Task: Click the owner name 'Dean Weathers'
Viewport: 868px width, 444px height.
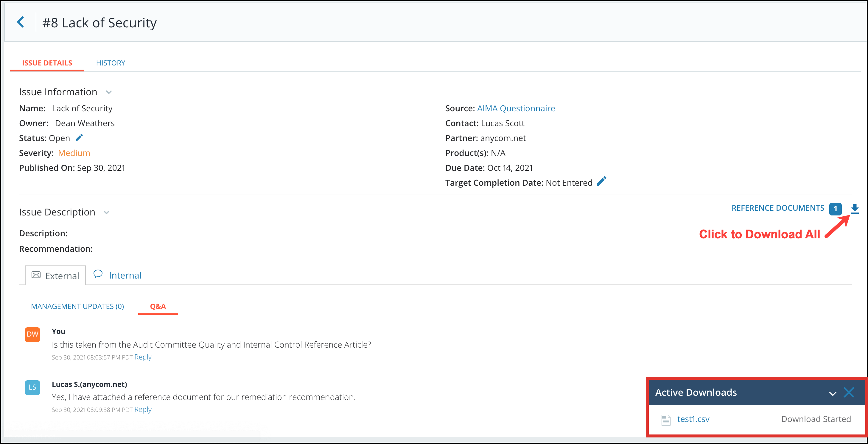Action: click(85, 123)
